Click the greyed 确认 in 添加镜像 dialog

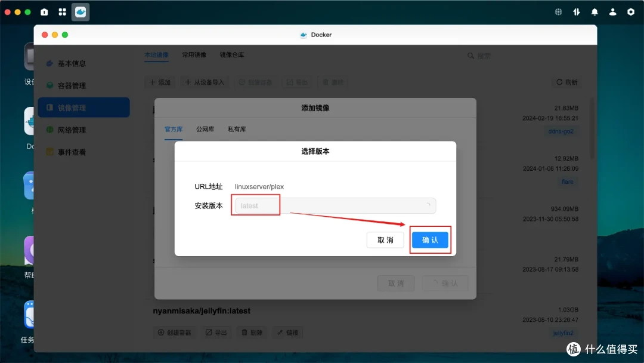pos(445,283)
